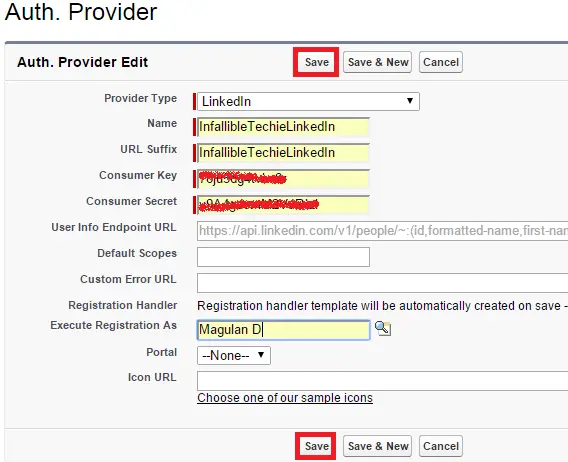Screen dimensions: 568x462
Task: Focus the Name input field
Action: point(283,127)
